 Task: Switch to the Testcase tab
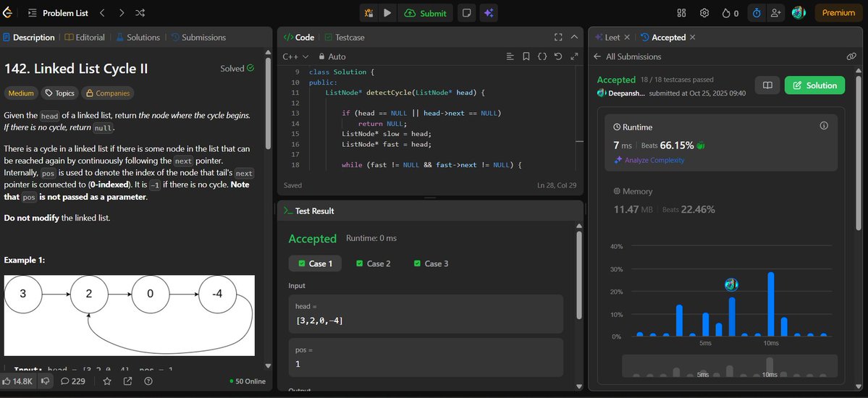(x=345, y=38)
